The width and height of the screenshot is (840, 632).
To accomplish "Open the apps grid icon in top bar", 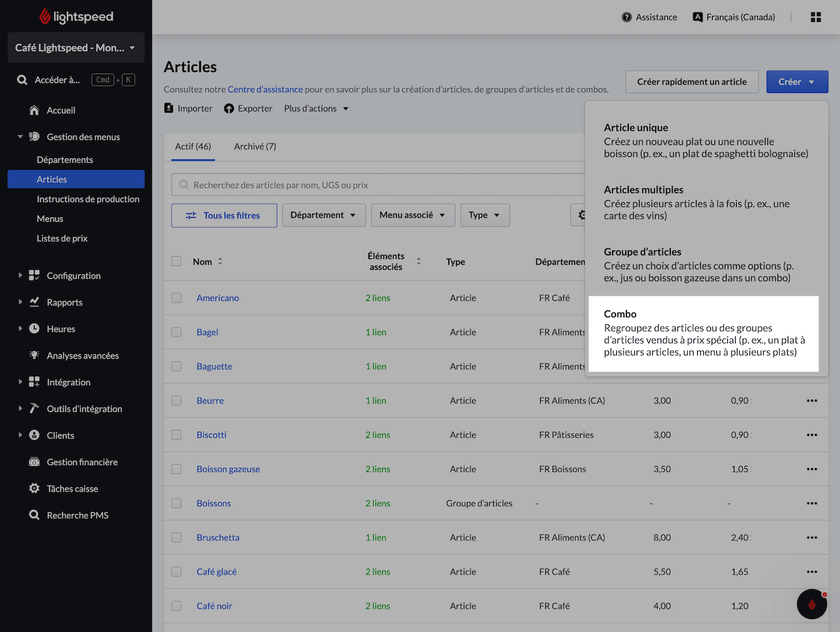I will (815, 17).
